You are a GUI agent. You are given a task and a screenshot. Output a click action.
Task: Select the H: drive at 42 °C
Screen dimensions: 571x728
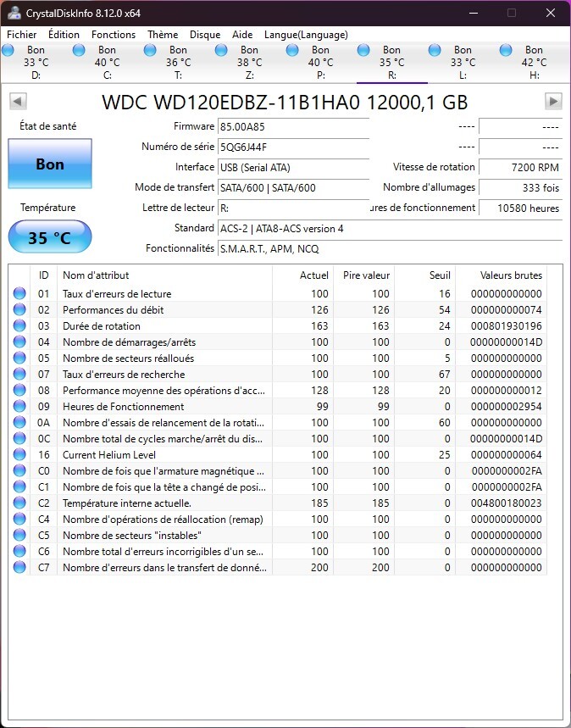[x=534, y=62]
